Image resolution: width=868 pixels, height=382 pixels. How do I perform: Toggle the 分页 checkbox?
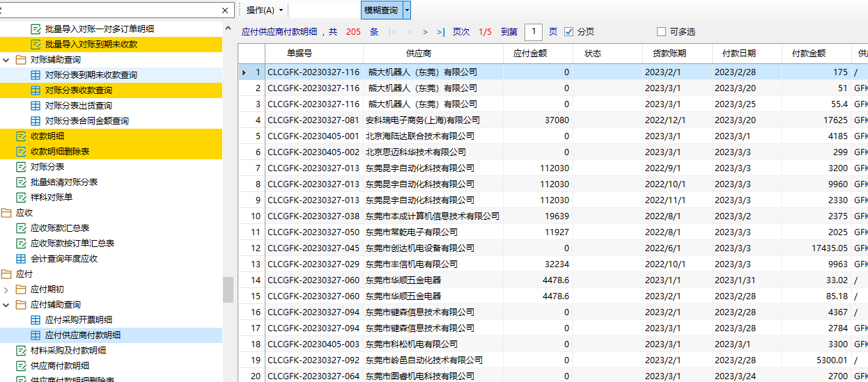point(569,32)
